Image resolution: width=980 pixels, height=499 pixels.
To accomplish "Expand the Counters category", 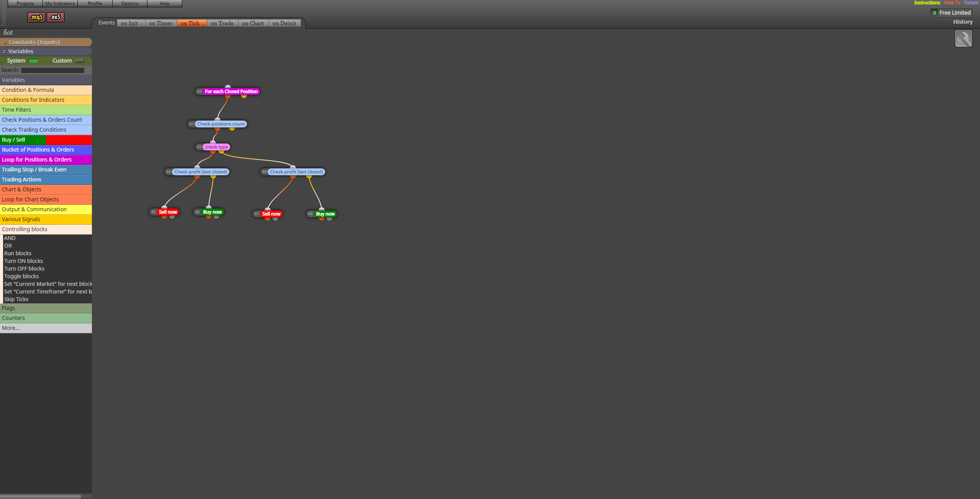I will point(46,318).
